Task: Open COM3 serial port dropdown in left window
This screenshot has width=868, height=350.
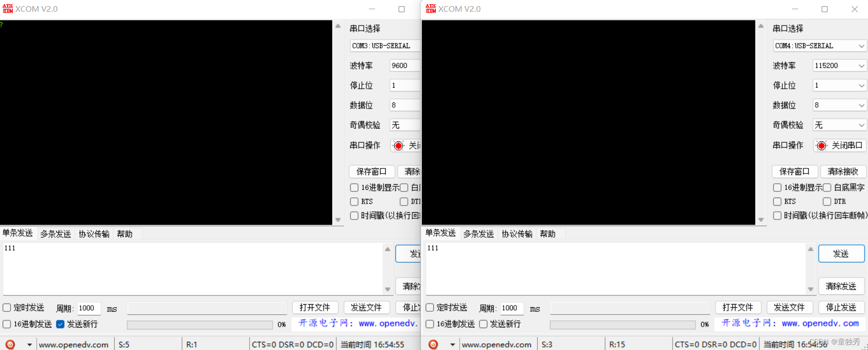Action: [385, 46]
